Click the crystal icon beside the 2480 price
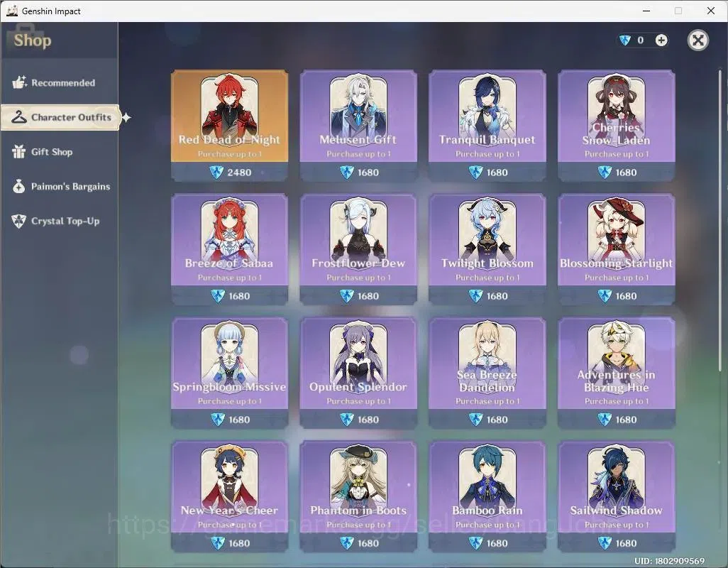The image size is (728, 568). [216, 173]
